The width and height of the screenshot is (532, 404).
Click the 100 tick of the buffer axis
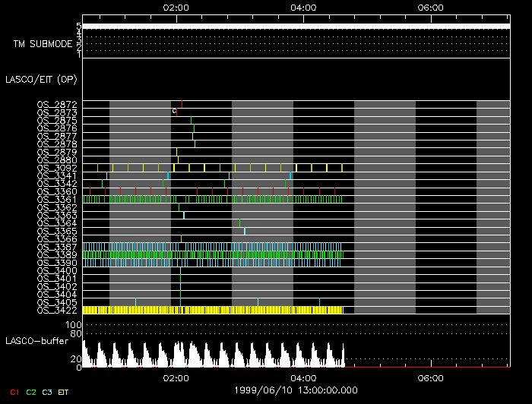[75, 324]
